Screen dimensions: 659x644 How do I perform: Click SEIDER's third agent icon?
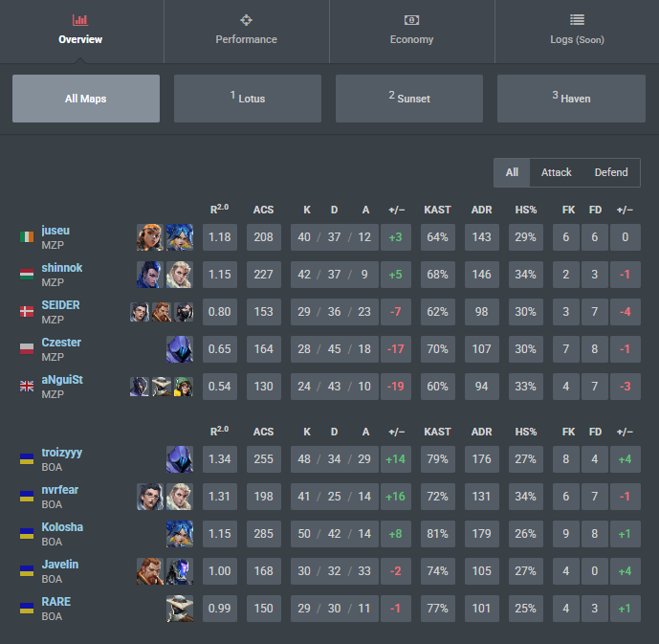(184, 312)
